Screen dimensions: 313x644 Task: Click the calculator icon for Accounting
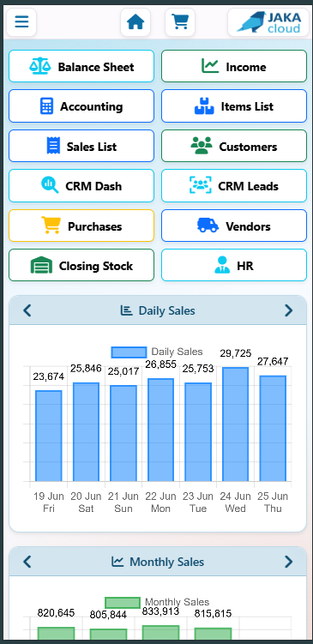(x=46, y=106)
